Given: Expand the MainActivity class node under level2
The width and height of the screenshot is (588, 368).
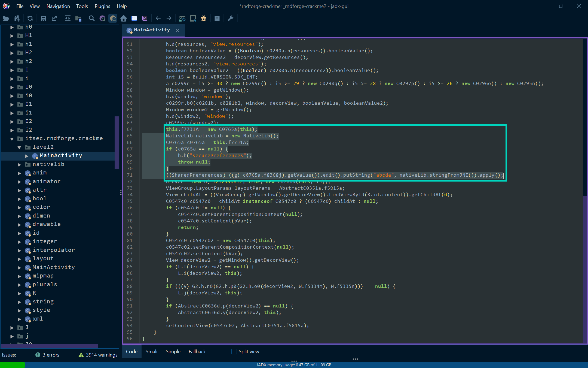Looking at the screenshot, I should (27, 156).
